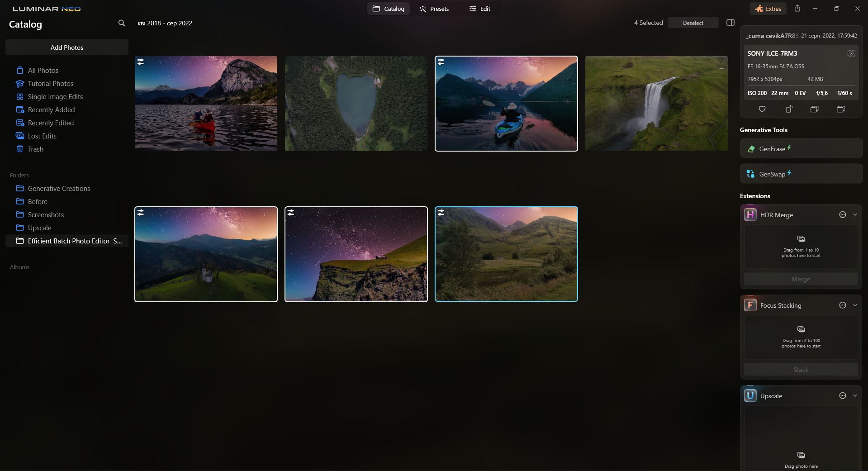Screen dimensions: 868x471
Task: Mark photo as favorite with heart icon
Action: (x=762, y=109)
